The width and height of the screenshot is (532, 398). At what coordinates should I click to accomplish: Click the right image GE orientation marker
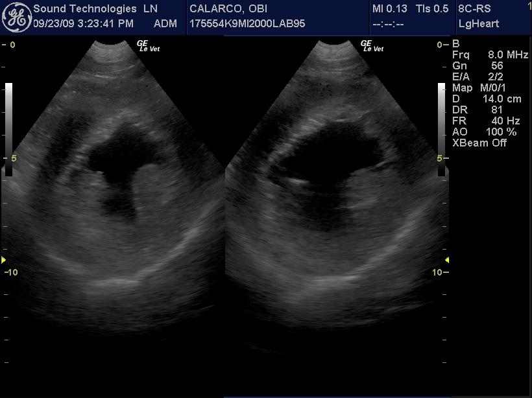tap(372, 46)
